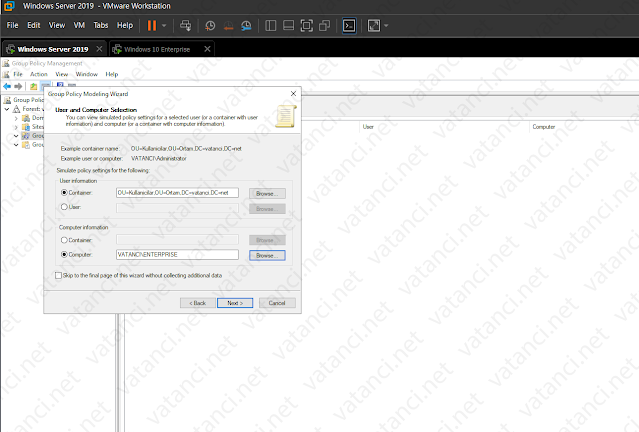639x432 pixels.
Task: Close the Windows 10 Enterprise tab
Action: (x=207, y=49)
